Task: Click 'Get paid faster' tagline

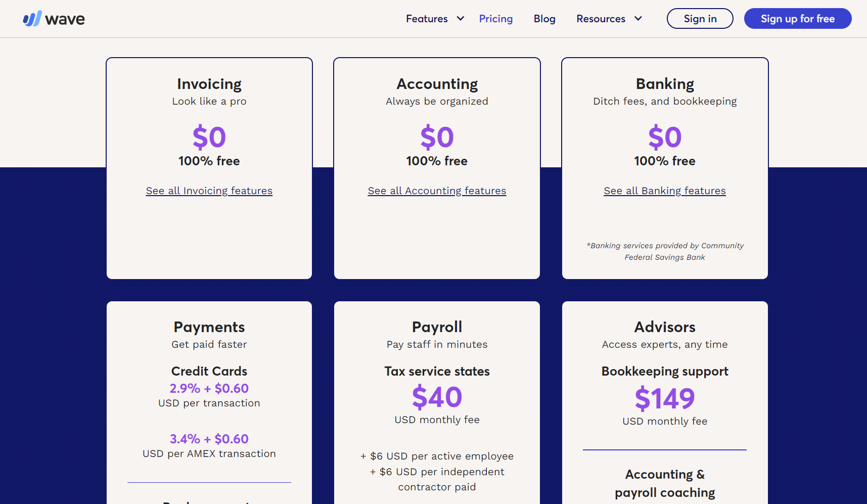Action: tap(209, 344)
